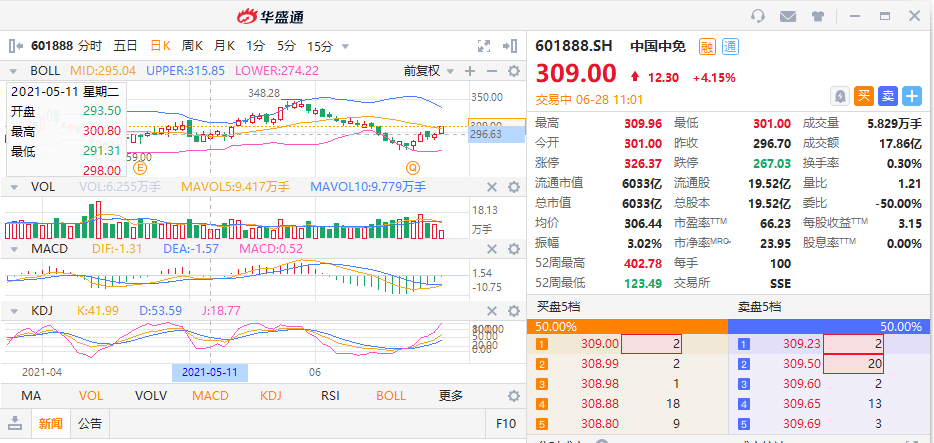This screenshot has width=934, height=443.
Task: Select 5分 five-minute chart
Action: tap(286, 46)
